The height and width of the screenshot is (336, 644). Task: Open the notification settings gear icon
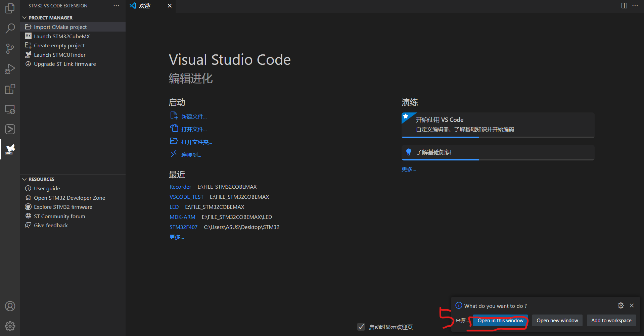[620, 305]
